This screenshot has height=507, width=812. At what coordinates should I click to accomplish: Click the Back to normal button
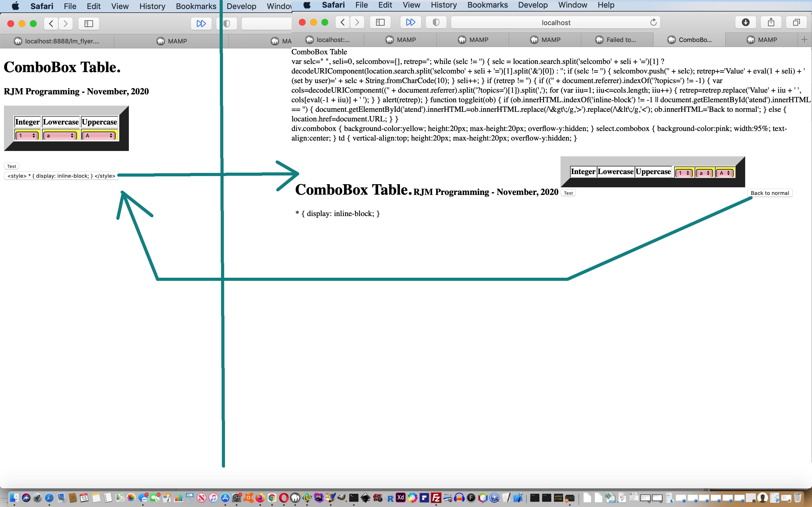coord(770,193)
